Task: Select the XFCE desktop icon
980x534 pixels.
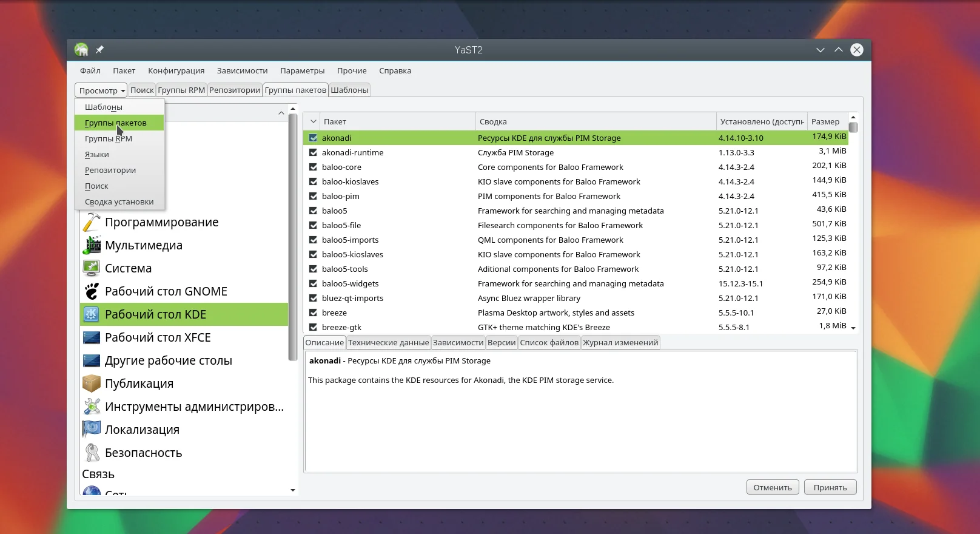Action: click(x=92, y=337)
